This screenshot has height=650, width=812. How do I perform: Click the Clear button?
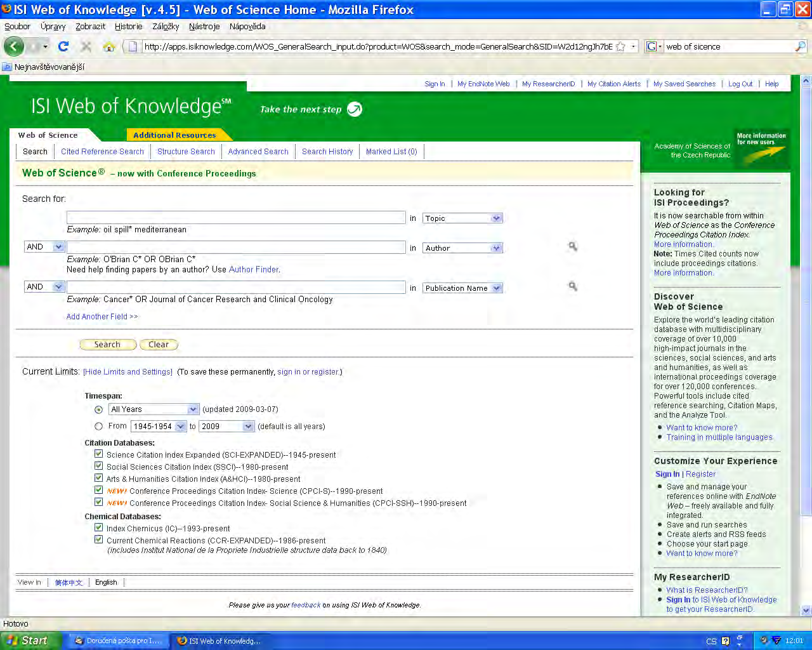click(159, 345)
